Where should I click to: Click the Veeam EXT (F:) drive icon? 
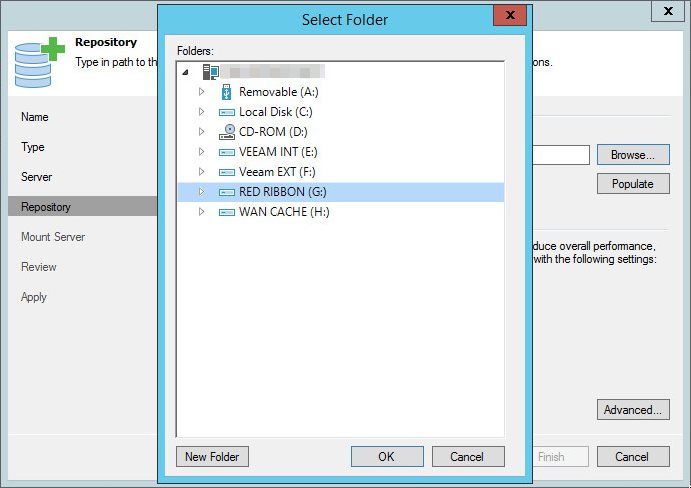pos(227,172)
